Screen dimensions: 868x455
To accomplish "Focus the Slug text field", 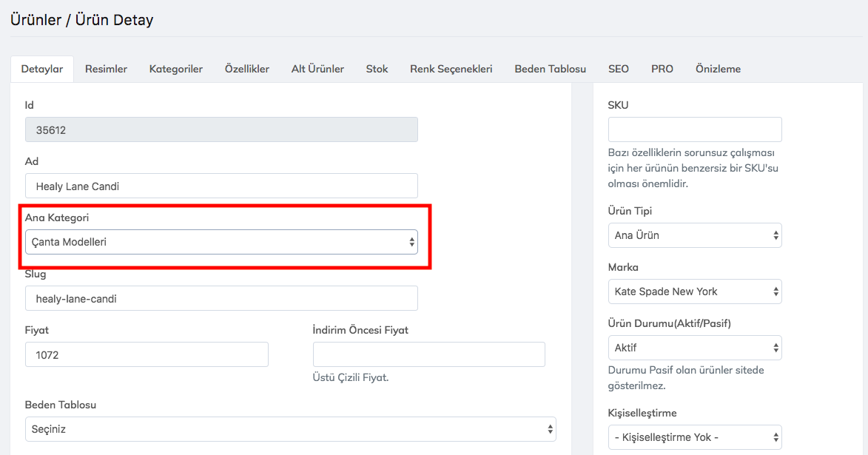I will (x=221, y=298).
